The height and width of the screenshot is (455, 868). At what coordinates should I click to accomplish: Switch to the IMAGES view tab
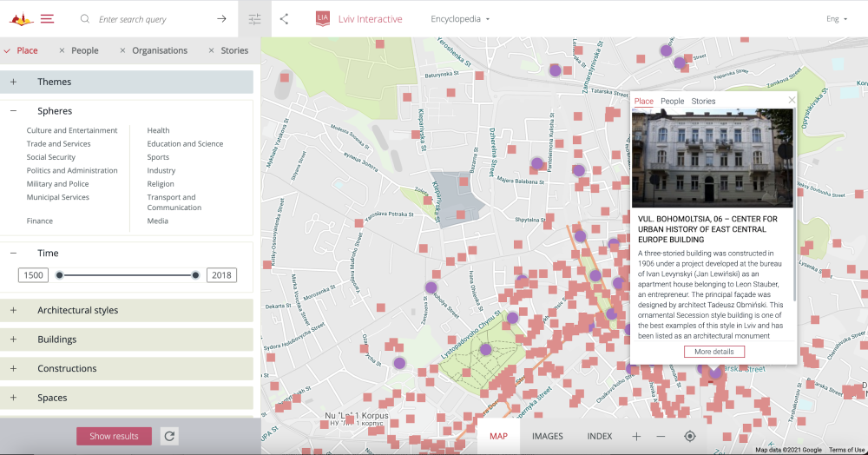pyautogui.click(x=547, y=436)
